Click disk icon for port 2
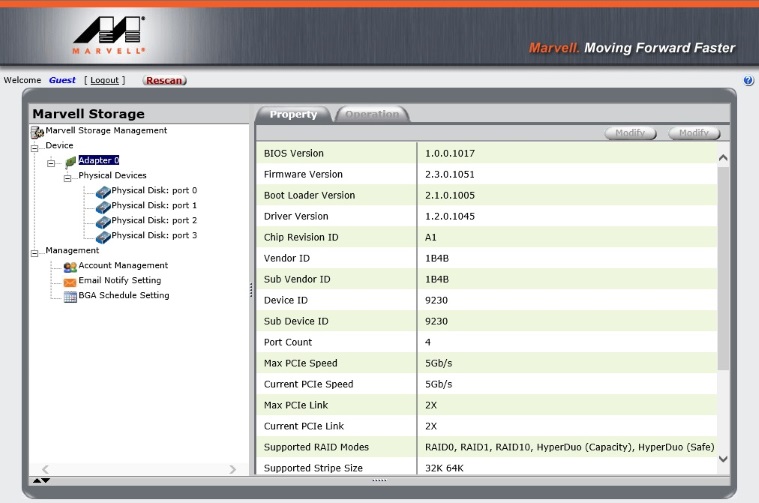The image size is (759, 503). [103, 222]
